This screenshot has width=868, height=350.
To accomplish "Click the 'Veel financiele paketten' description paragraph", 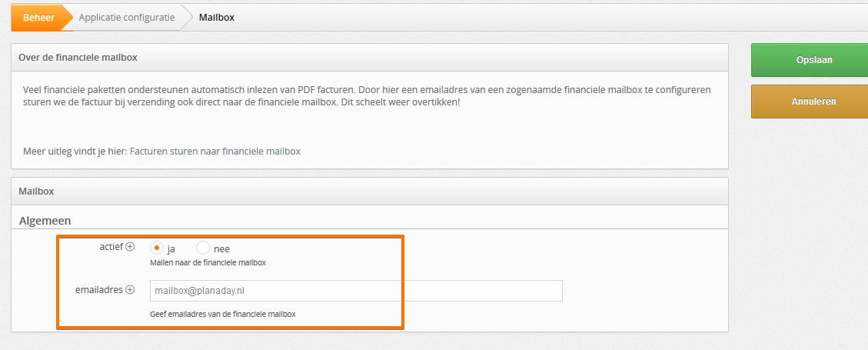I will pos(367,96).
